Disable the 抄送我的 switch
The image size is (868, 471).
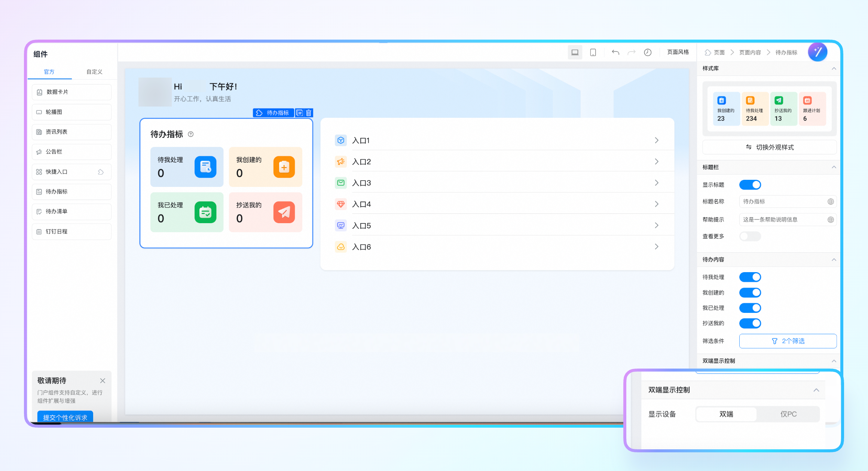750,323
